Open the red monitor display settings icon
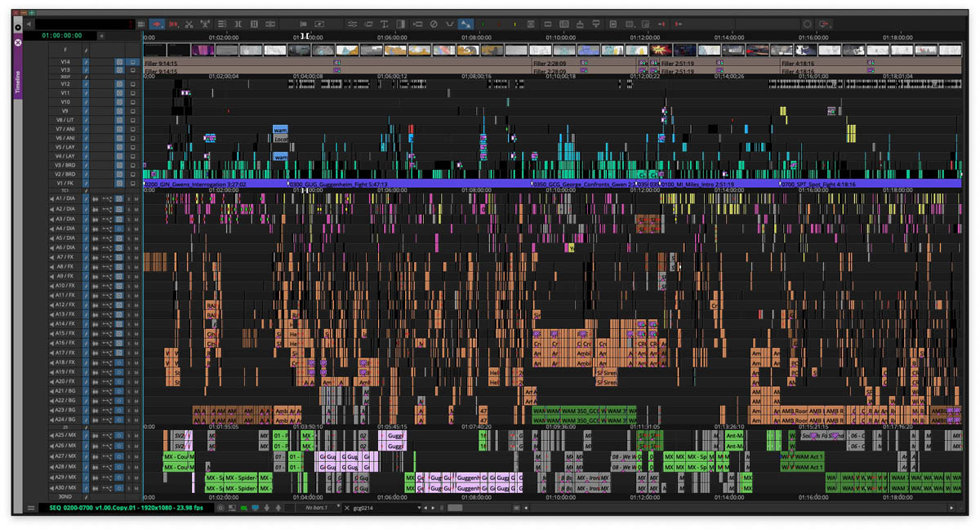This screenshot has width=980, height=529. 824,24
